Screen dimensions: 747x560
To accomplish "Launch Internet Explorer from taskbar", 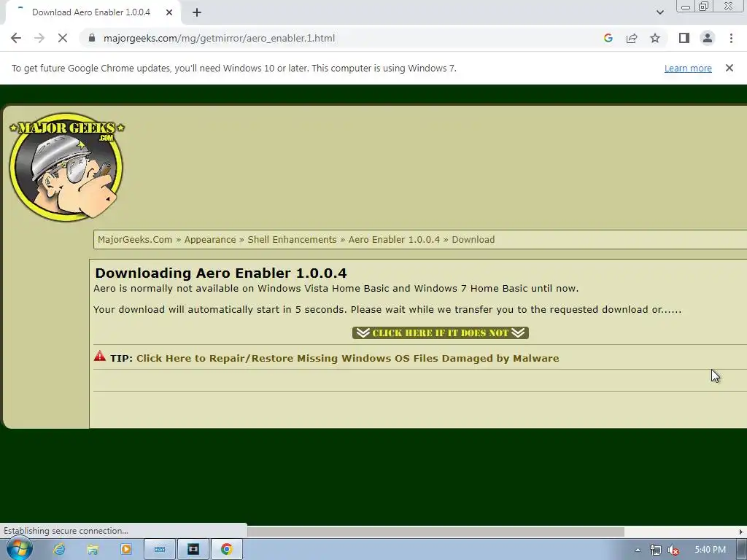I will click(x=59, y=550).
